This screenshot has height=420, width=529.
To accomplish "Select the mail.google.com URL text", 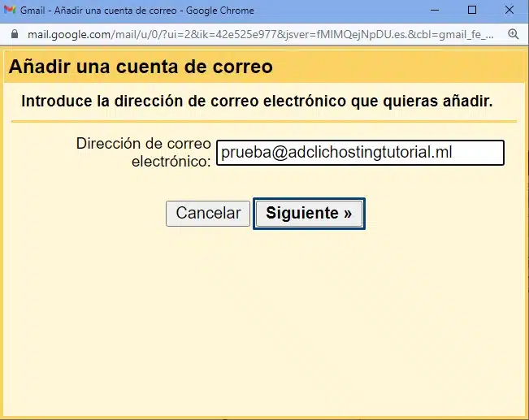I will [x=261, y=34].
